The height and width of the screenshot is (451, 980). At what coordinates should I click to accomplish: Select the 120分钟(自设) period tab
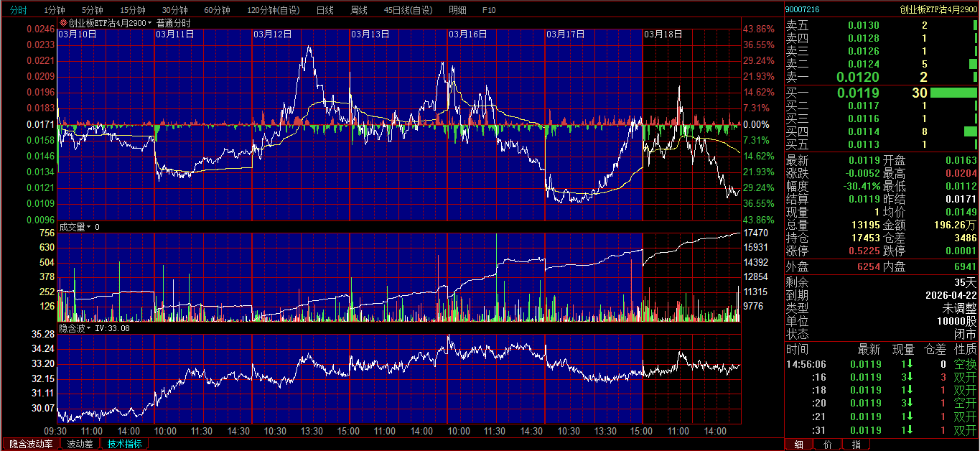[x=274, y=10]
